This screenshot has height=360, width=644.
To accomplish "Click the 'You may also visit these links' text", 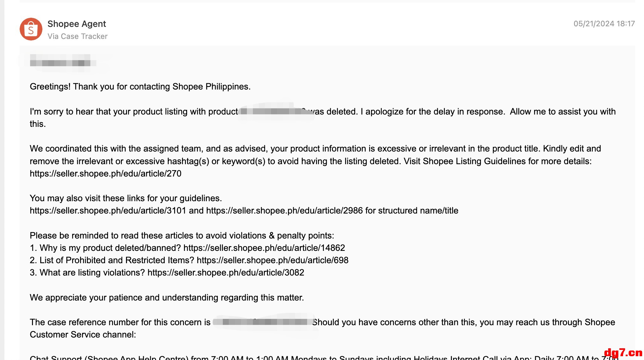I will click(x=126, y=198).
